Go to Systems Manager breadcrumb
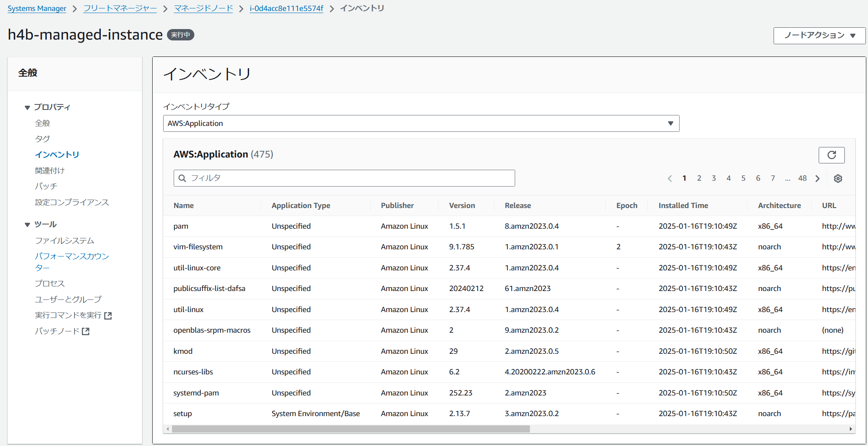 [37, 8]
